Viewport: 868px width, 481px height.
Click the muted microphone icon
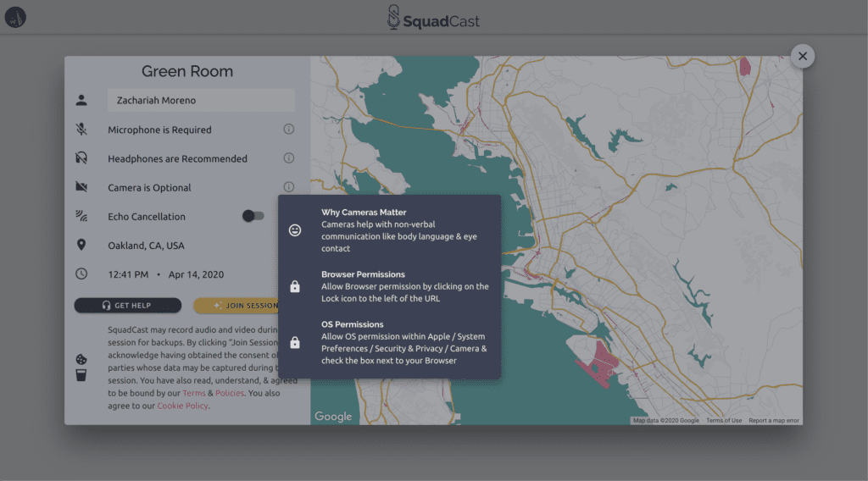pos(81,130)
